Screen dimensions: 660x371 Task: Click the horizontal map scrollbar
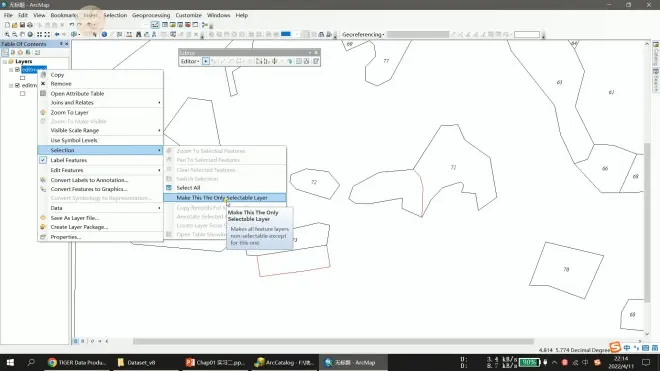333,341
